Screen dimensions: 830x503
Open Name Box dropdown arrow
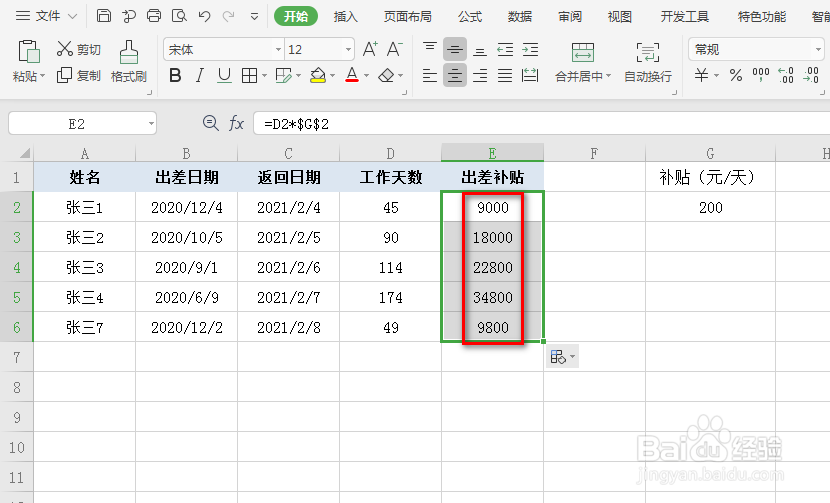click(x=151, y=124)
